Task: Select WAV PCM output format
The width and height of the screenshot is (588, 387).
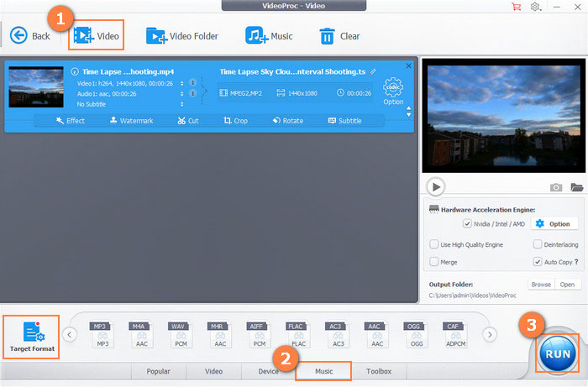Action: tap(180, 334)
